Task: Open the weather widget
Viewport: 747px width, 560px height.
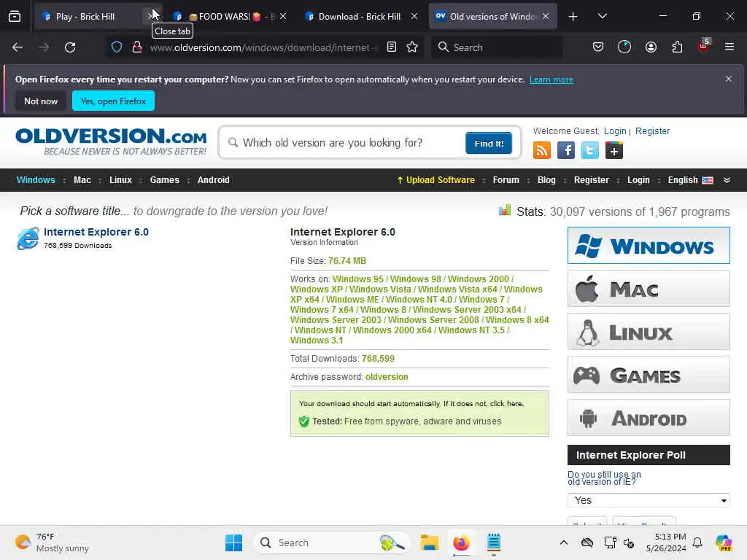Action: click(52, 542)
